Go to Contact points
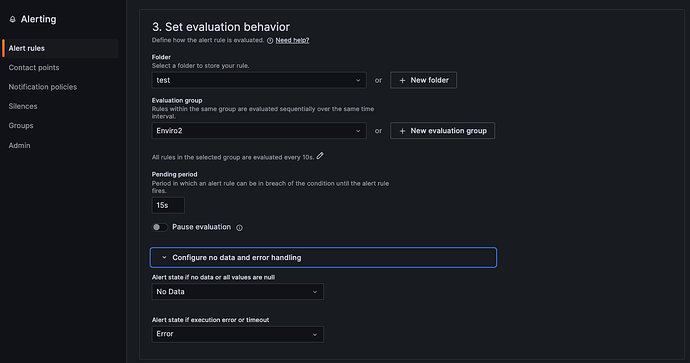Screen dimensions: 690x363 [x=34, y=68]
